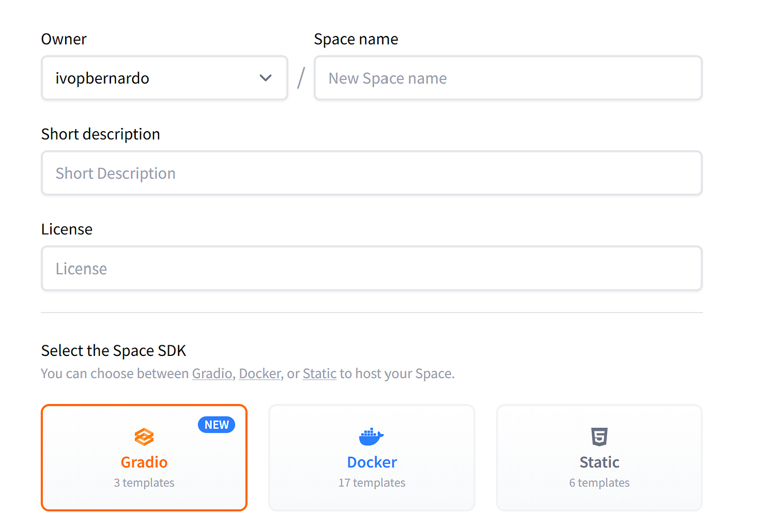Click the blue "Docker" card title text
The height and width of the screenshot is (532, 770).
(372, 462)
